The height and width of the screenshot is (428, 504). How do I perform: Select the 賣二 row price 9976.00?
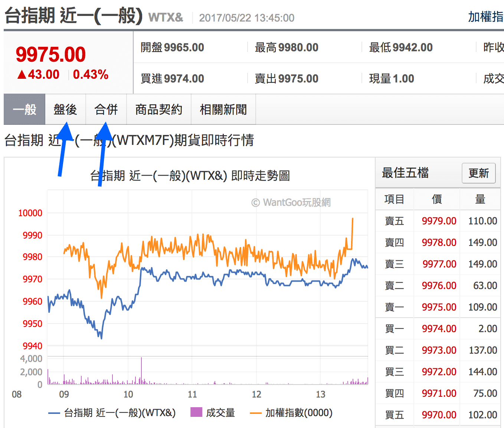tap(439, 285)
